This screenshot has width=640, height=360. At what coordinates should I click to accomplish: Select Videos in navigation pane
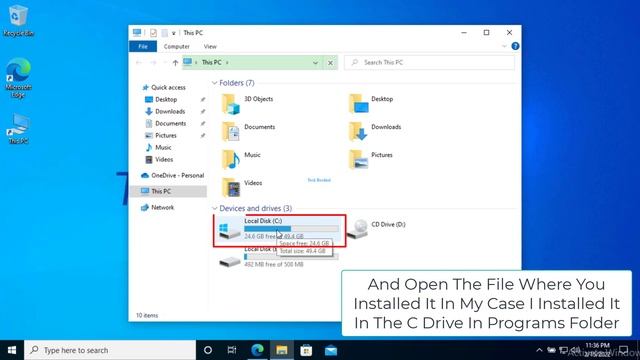(x=164, y=160)
